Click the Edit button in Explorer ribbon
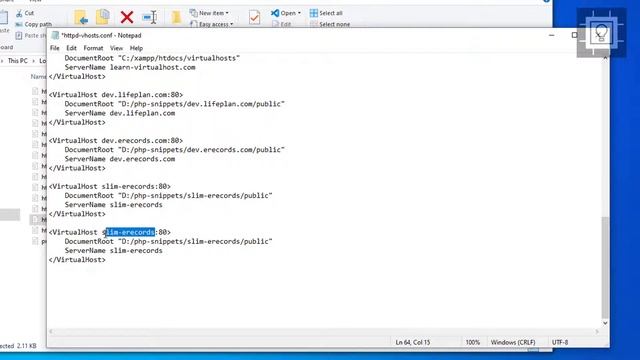The height and width of the screenshot is (360, 640). [x=282, y=24]
